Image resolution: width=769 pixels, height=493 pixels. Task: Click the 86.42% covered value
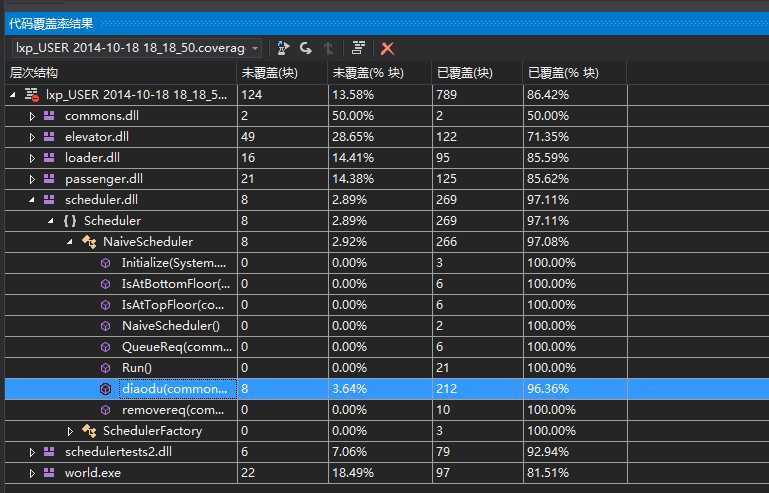pos(548,95)
